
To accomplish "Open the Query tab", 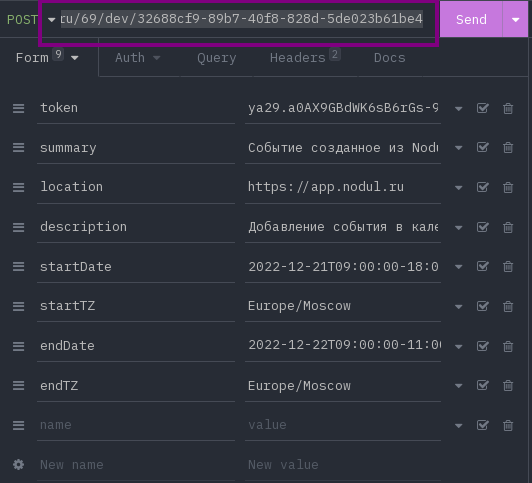I will pyautogui.click(x=216, y=58).
